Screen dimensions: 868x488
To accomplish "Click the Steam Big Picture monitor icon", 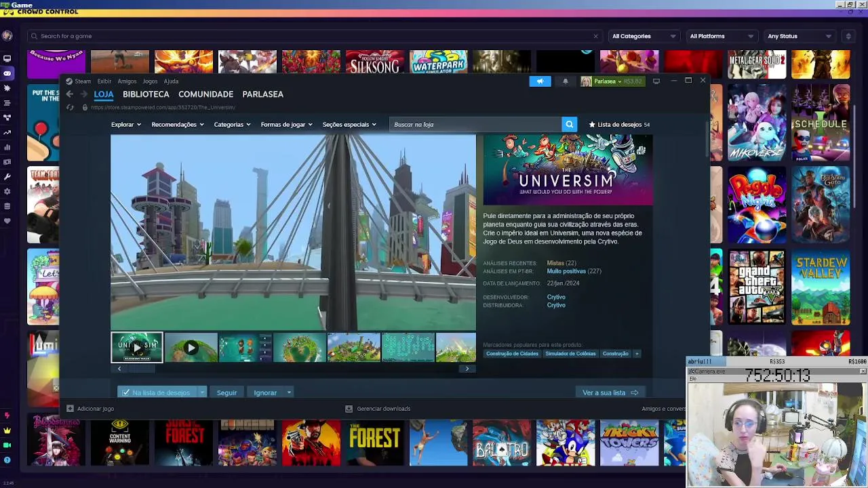I will (656, 81).
